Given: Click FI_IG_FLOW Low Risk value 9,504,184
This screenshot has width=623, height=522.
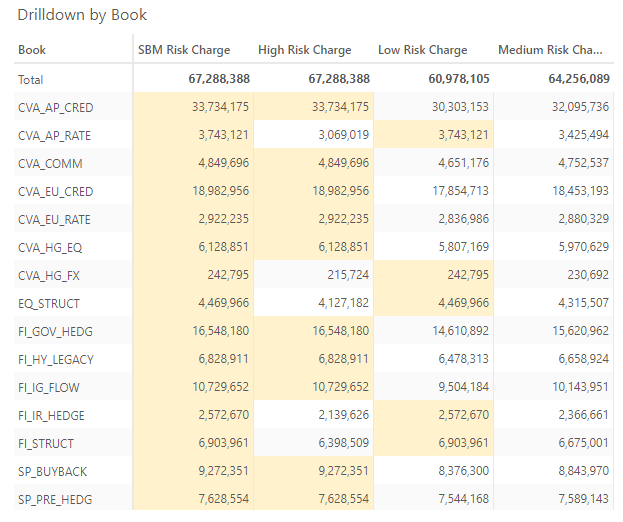Looking at the screenshot, I should 463,387.
